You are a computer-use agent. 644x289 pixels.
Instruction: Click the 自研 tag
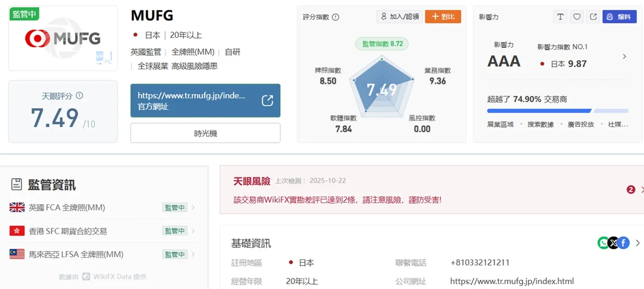tap(232, 52)
